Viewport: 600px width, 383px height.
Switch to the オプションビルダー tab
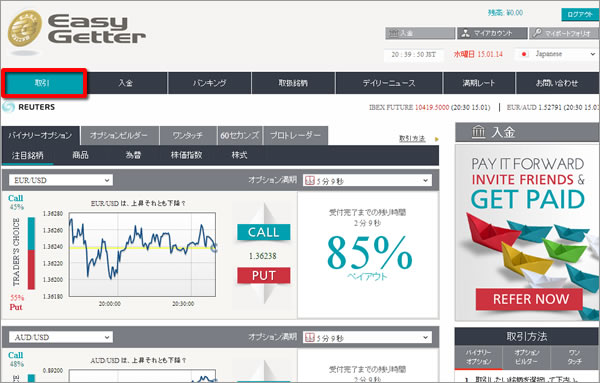(119, 135)
